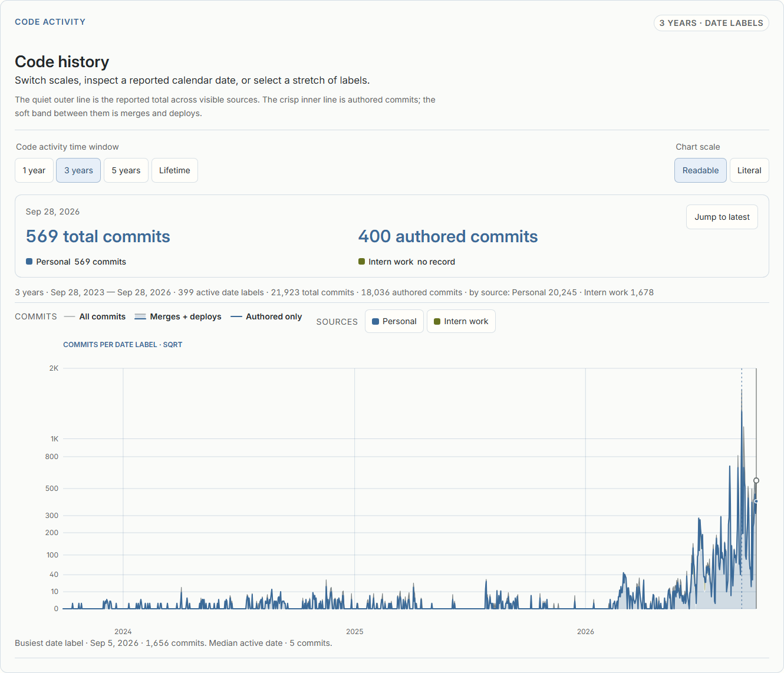The image size is (784, 673).
Task: Select the 3 years time window
Action: [78, 170]
